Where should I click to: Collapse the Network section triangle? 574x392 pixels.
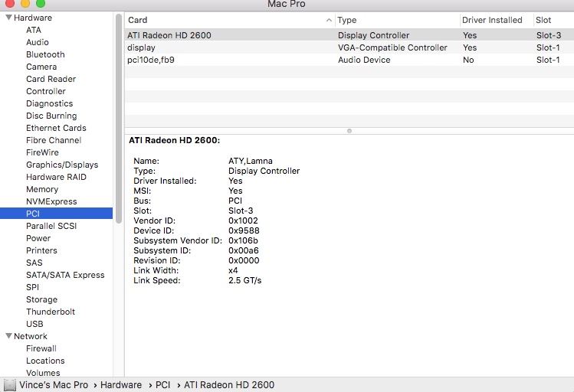click(x=8, y=336)
